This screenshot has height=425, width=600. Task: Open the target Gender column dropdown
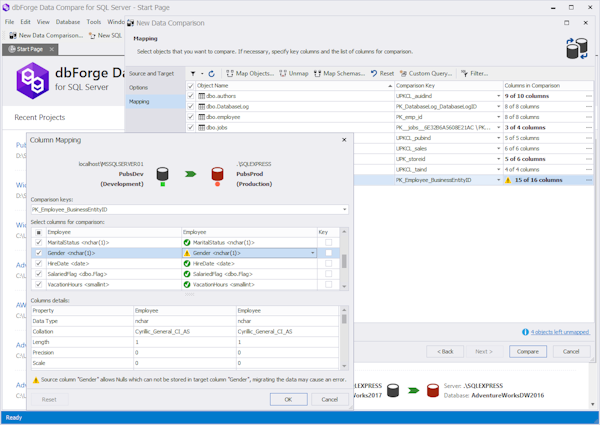tap(313, 253)
